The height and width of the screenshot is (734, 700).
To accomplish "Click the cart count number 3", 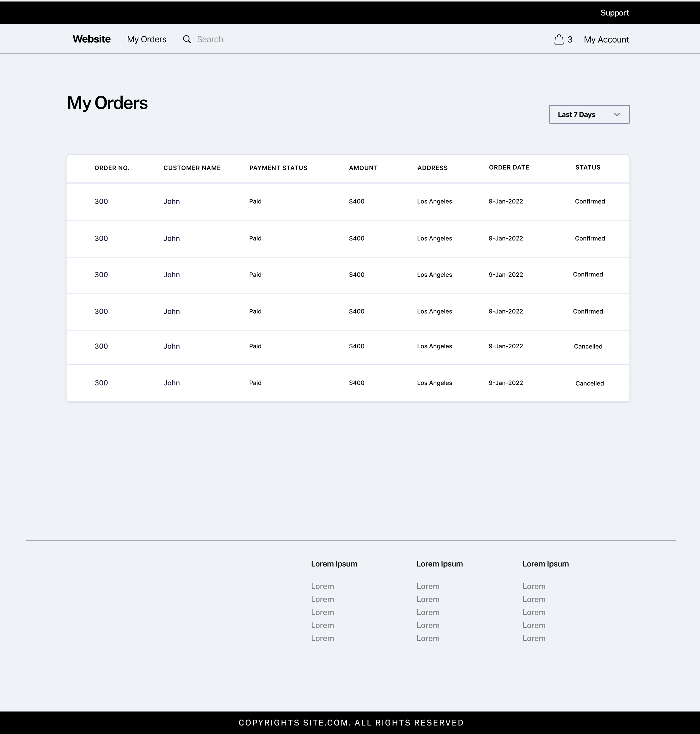I will (x=570, y=39).
